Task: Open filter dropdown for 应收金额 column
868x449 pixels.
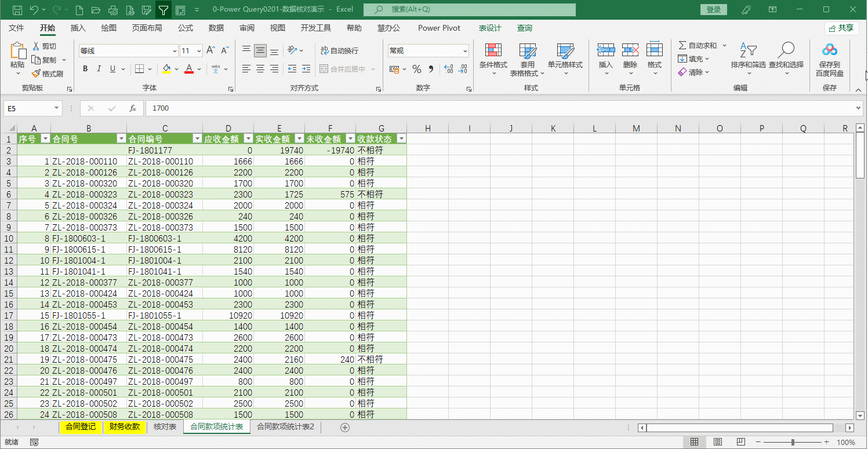Action: (248, 139)
